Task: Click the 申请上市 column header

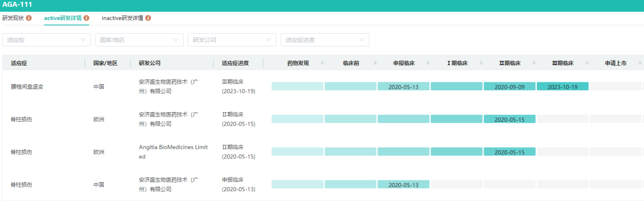Action: (x=615, y=63)
